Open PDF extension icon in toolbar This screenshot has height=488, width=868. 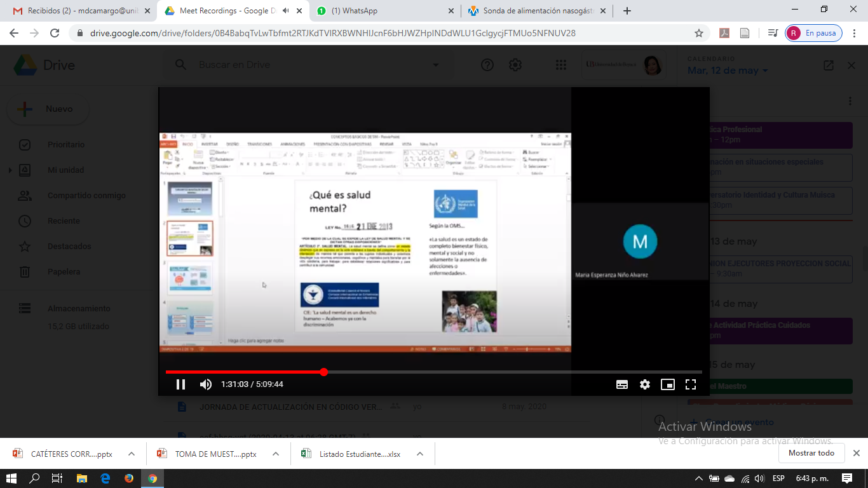point(724,33)
